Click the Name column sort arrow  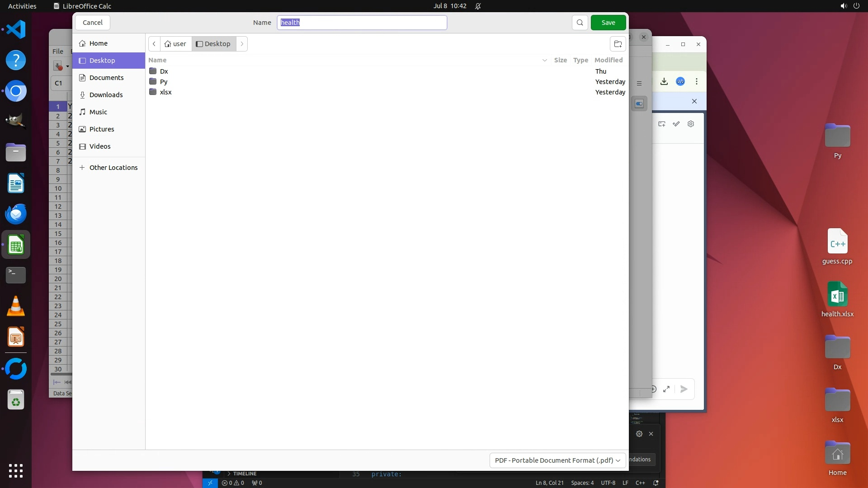pyautogui.click(x=544, y=60)
